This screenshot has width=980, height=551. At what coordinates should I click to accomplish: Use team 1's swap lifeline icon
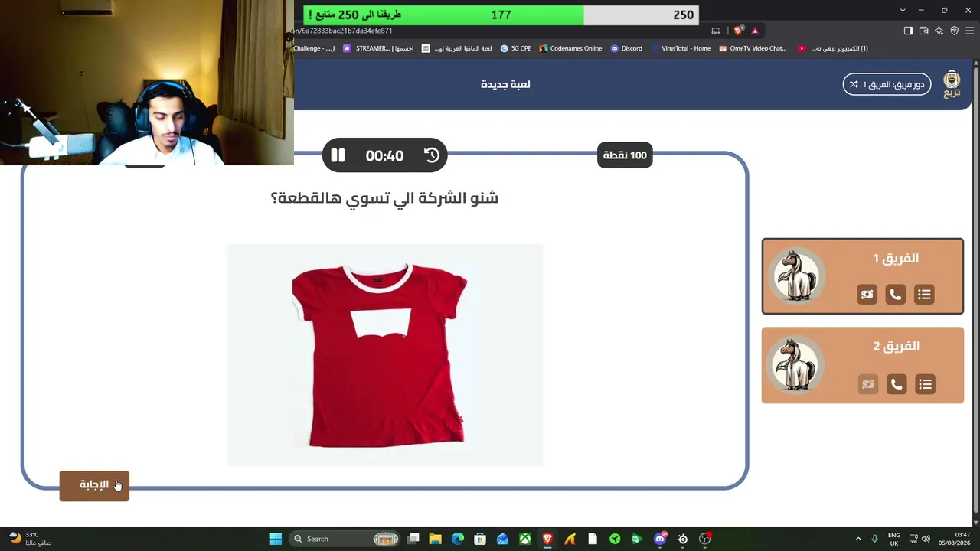(x=867, y=295)
